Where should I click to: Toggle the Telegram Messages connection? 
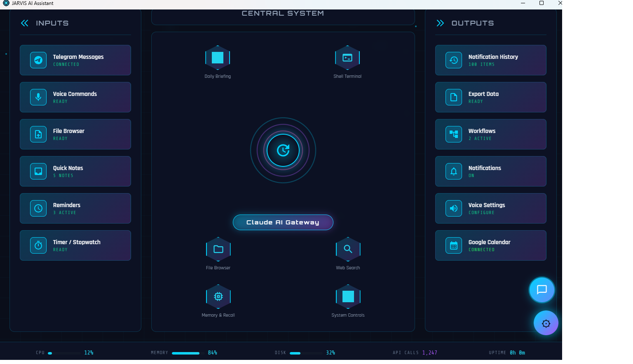[x=75, y=60]
